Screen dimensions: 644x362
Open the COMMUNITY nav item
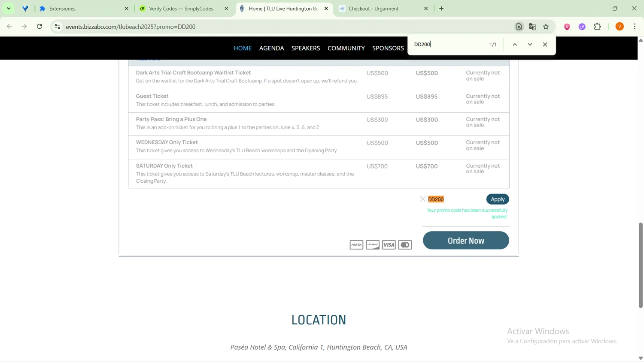pyautogui.click(x=346, y=48)
